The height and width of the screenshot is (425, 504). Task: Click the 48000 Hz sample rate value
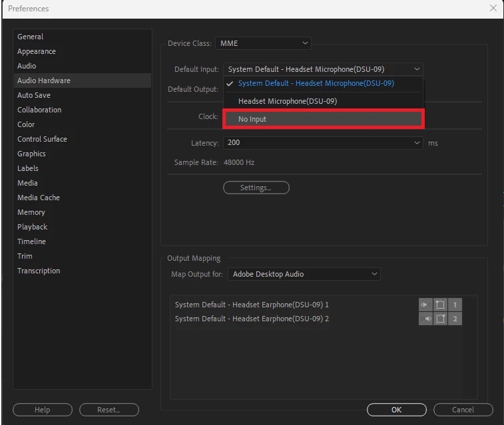coord(239,162)
